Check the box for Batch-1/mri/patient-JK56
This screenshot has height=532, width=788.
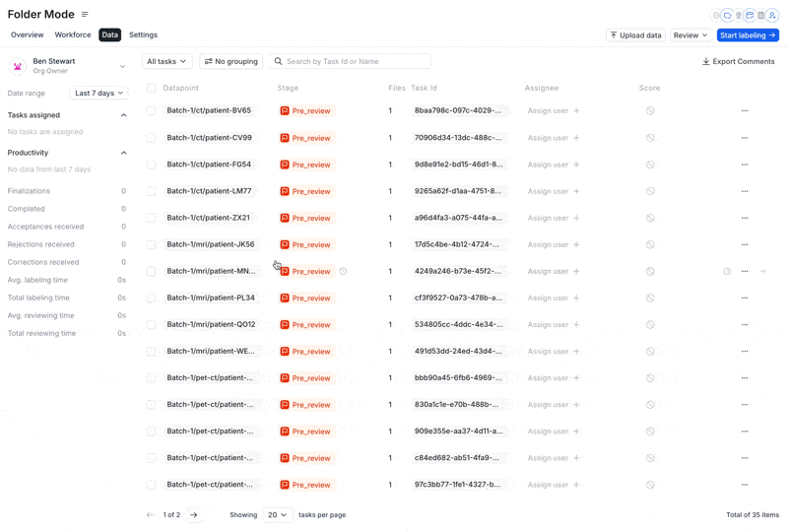point(151,244)
